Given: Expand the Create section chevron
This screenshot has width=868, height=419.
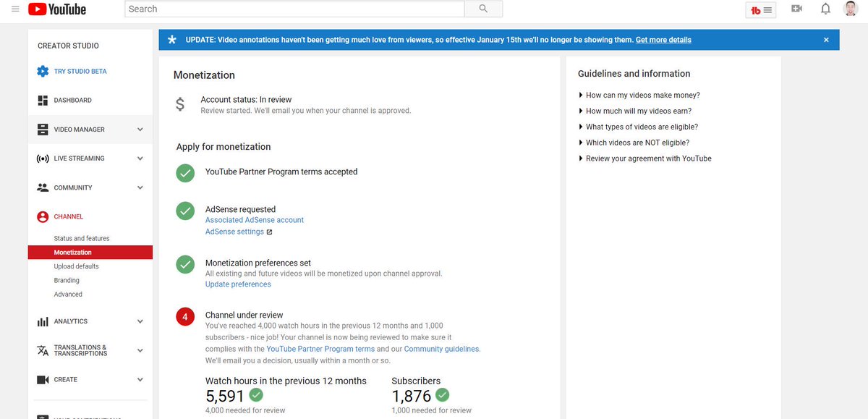Looking at the screenshot, I should 140,379.
